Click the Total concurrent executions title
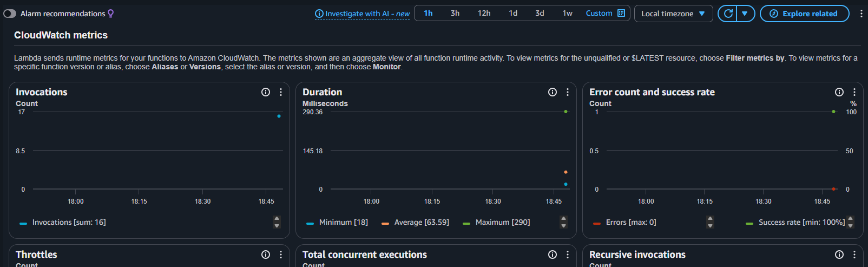This screenshot has width=868, height=267. click(x=365, y=255)
